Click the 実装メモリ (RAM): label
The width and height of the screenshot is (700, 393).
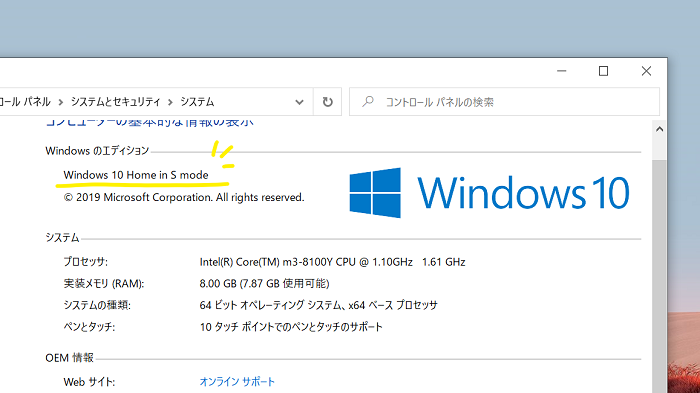coord(104,284)
